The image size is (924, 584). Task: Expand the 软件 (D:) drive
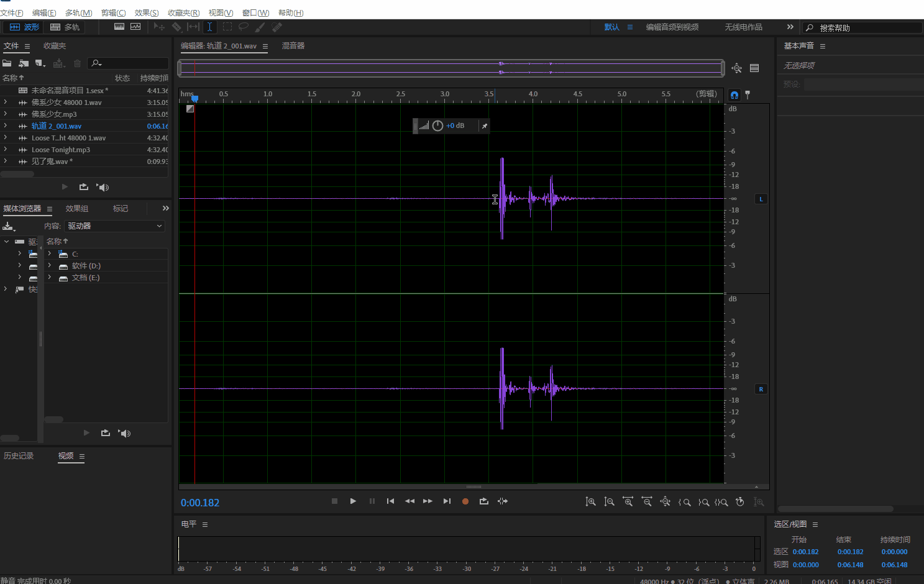click(50, 265)
